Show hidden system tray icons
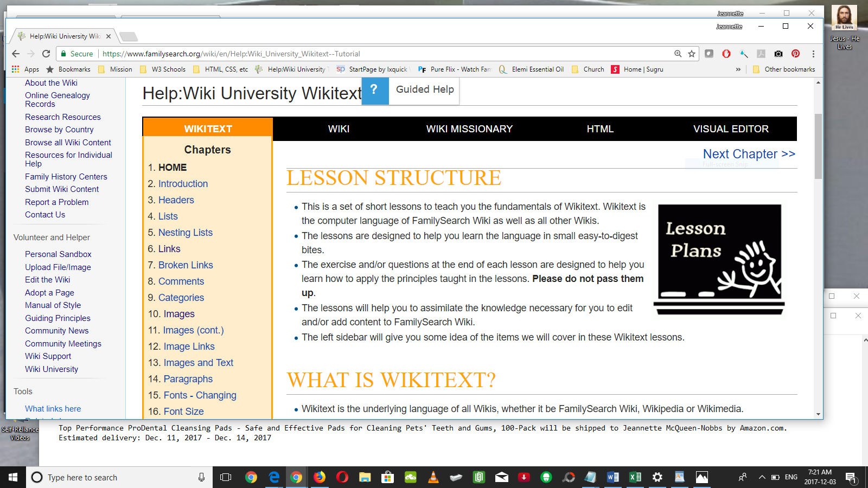The height and width of the screenshot is (488, 868). 762,477
